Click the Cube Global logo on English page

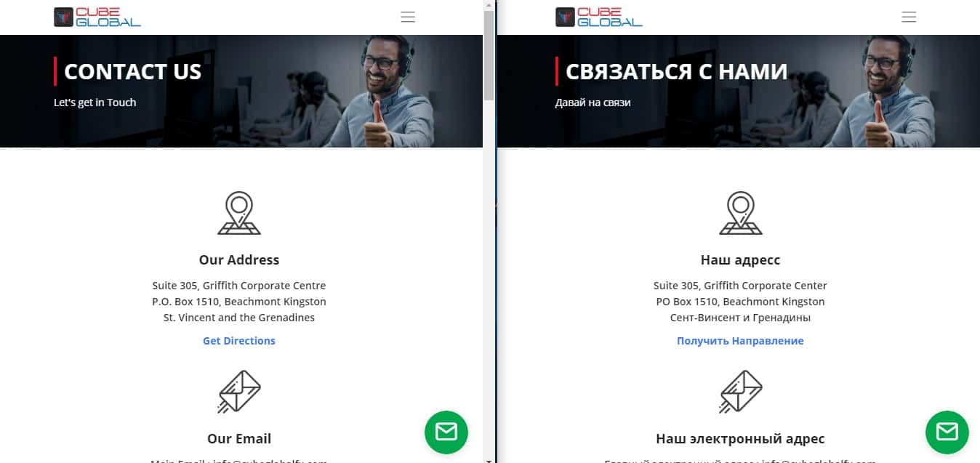(97, 17)
